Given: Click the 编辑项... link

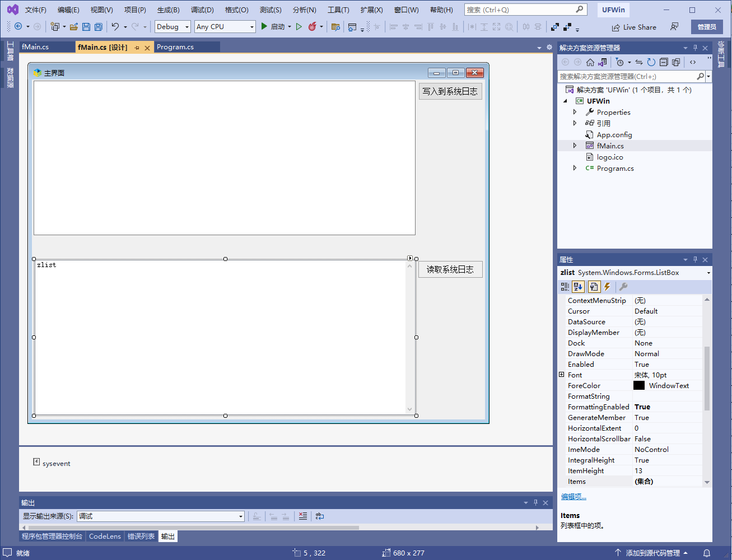Looking at the screenshot, I should [x=574, y=496].
